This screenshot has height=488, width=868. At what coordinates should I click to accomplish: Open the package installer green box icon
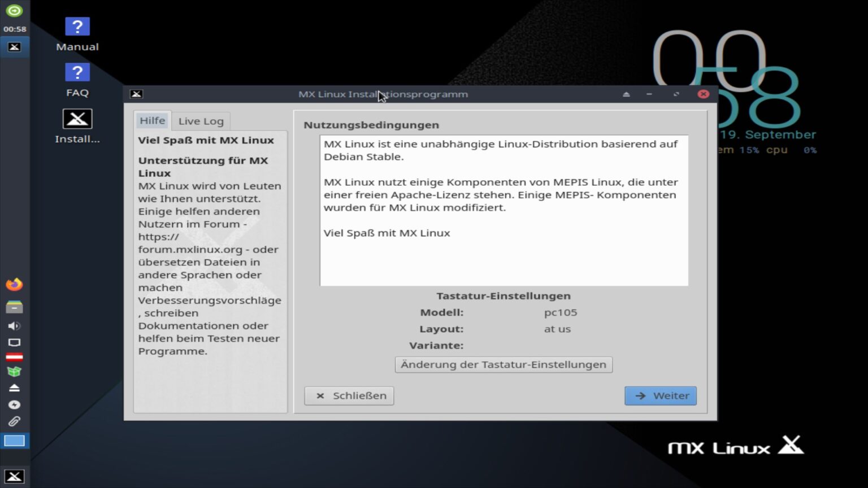14,372
